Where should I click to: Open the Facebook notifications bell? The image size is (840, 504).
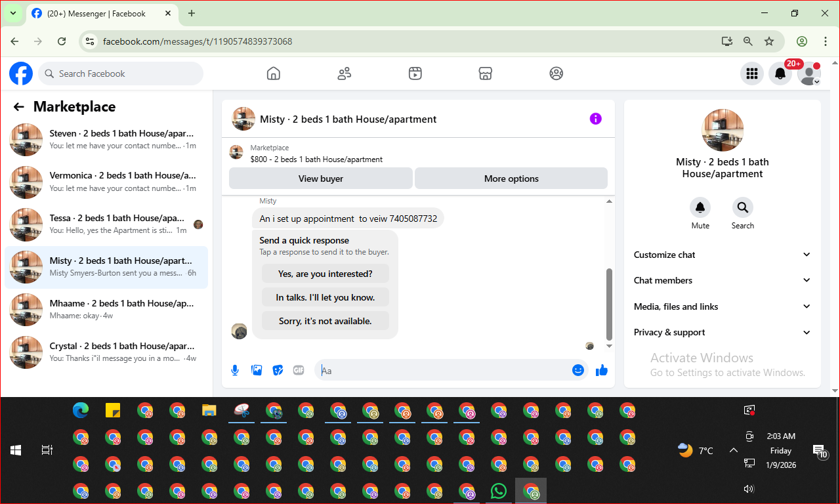pyautogui.click(x=780, y=73)
